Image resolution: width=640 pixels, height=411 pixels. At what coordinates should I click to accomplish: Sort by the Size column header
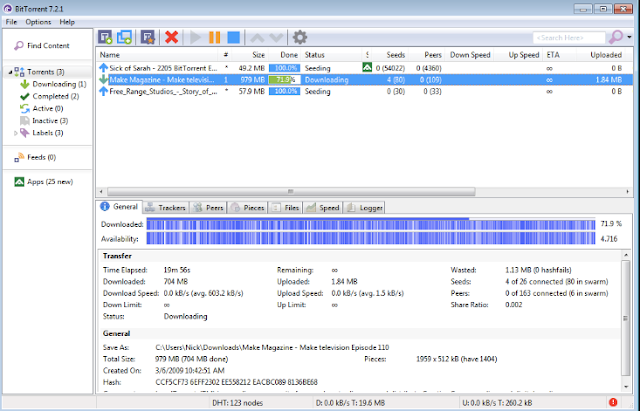point(250,55)
